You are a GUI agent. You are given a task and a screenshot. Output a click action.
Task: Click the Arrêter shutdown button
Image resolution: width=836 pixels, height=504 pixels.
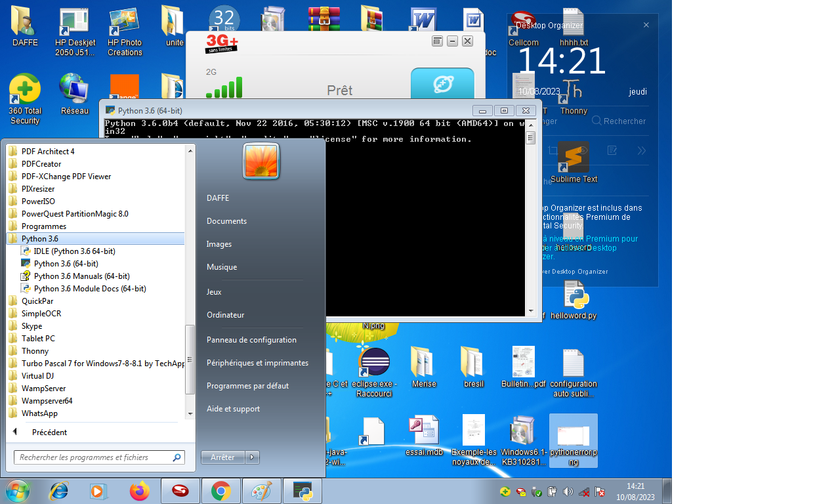pyautogui.click(x=223, y=457)
